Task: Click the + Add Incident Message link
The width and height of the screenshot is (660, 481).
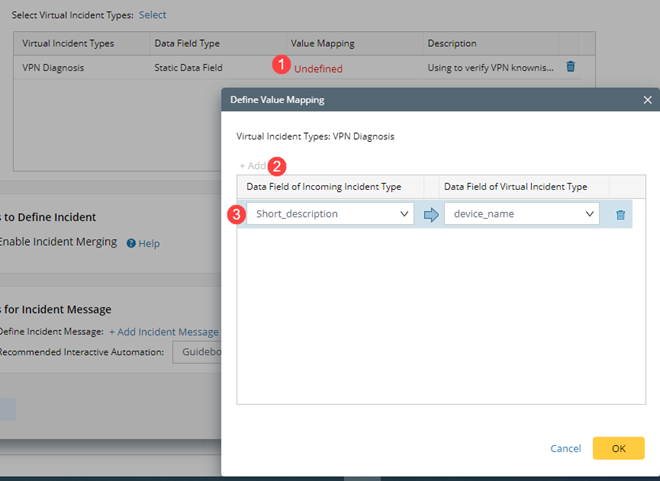Action: (x=163, y=331)
